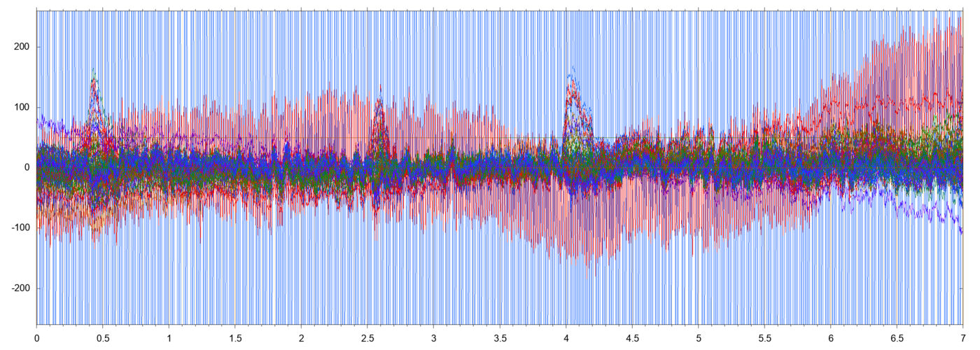Click the 1 tick label on the time axis
Screen dimensions: 980x350
(x=169, y=337)
